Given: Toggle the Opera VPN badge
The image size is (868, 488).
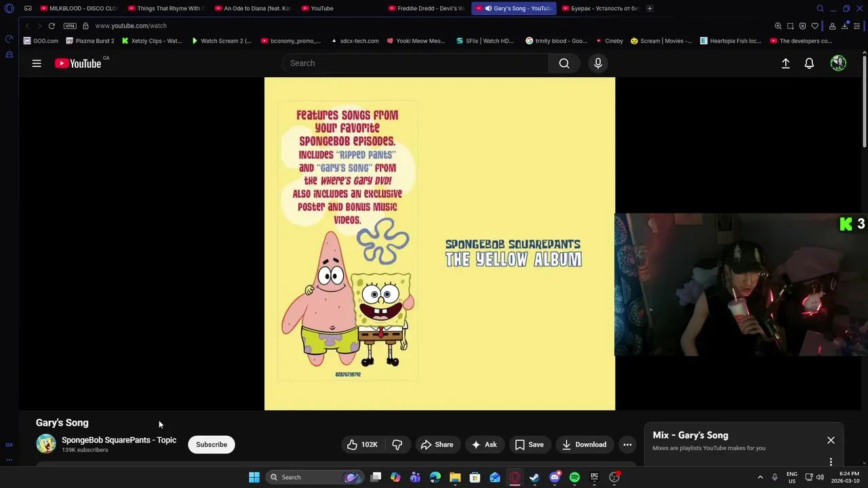Looking at the screenshot, I should [x=70, y=26].
